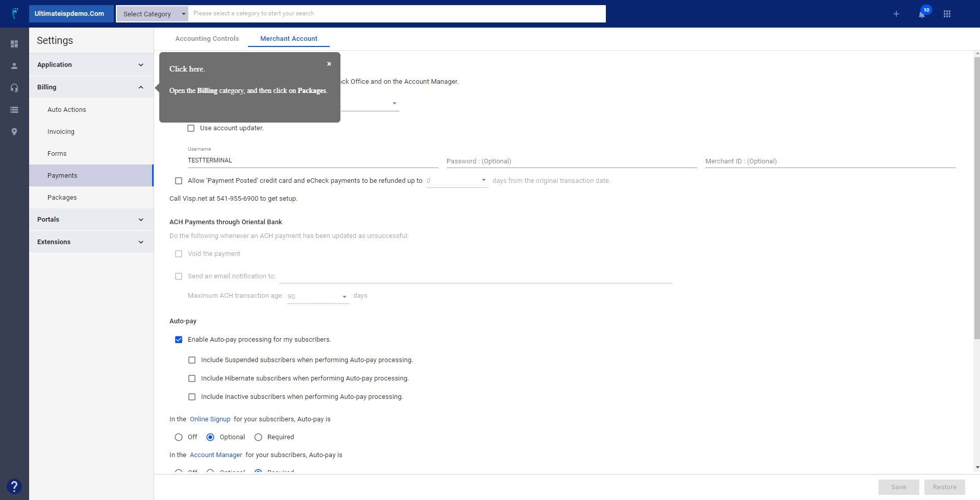Open Packages settings
The image size is (980, 500).
(91, 198)
